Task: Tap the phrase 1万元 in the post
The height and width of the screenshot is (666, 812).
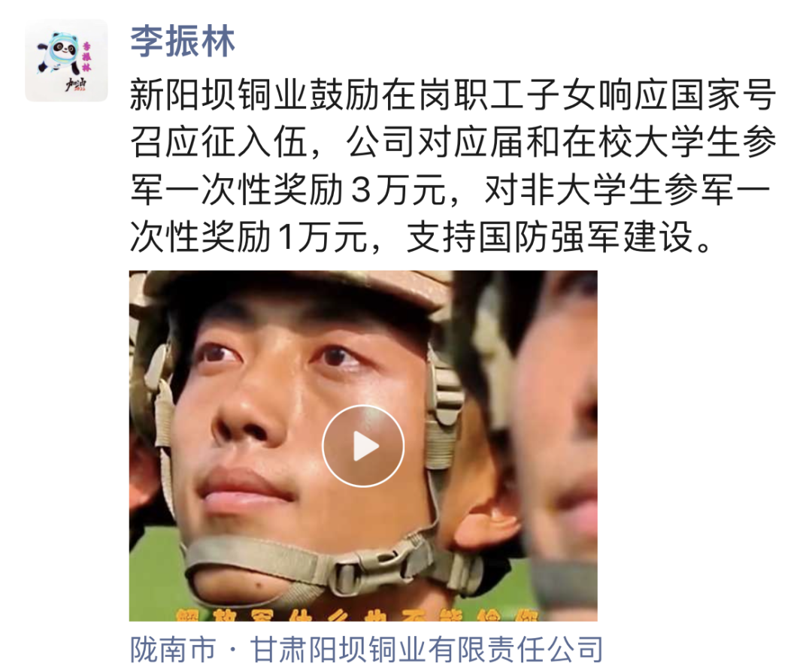Action: point(323,237)
